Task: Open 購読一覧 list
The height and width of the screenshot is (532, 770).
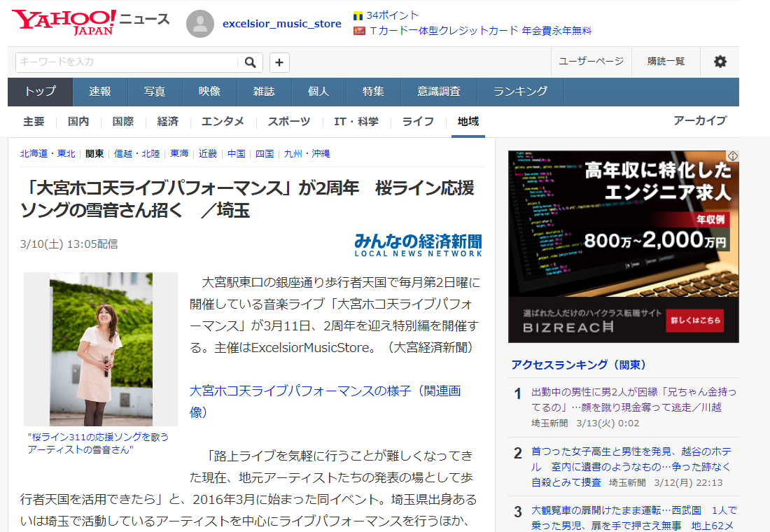Action: coord(666,62)
